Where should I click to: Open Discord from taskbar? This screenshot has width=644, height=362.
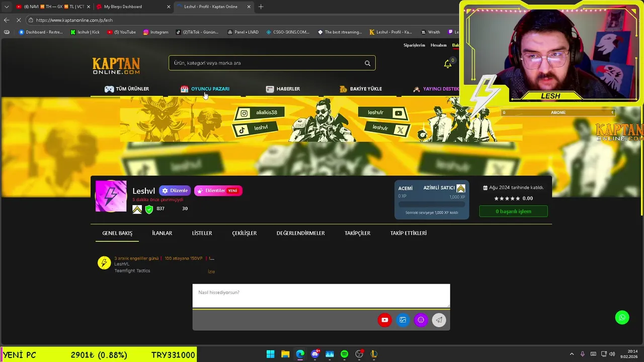pyautogui.click(x=315, y=354)
